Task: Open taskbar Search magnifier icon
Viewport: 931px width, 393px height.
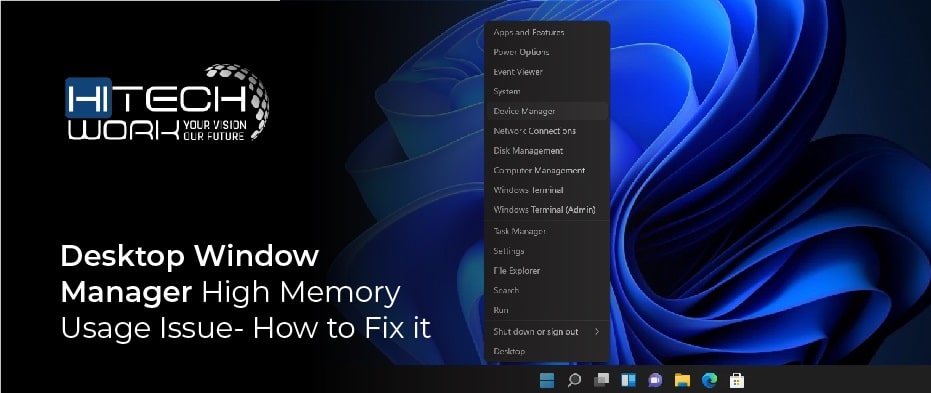Action: click(574, 380)
